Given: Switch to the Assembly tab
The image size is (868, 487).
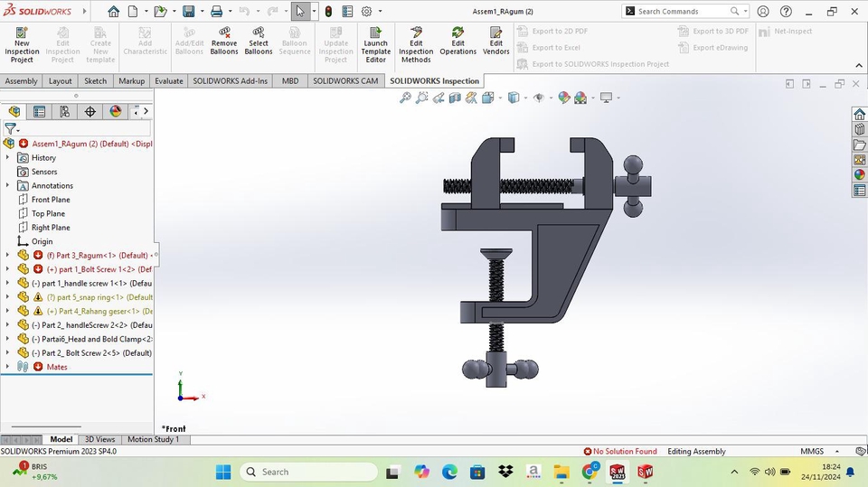Looking at the screenshot, I should pyautogui.click(x=21, y=80).
